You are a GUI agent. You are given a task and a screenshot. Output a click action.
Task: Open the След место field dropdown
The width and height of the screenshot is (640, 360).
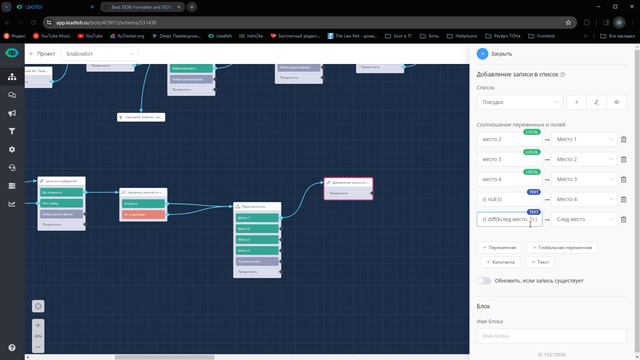(x=584, y=220)
